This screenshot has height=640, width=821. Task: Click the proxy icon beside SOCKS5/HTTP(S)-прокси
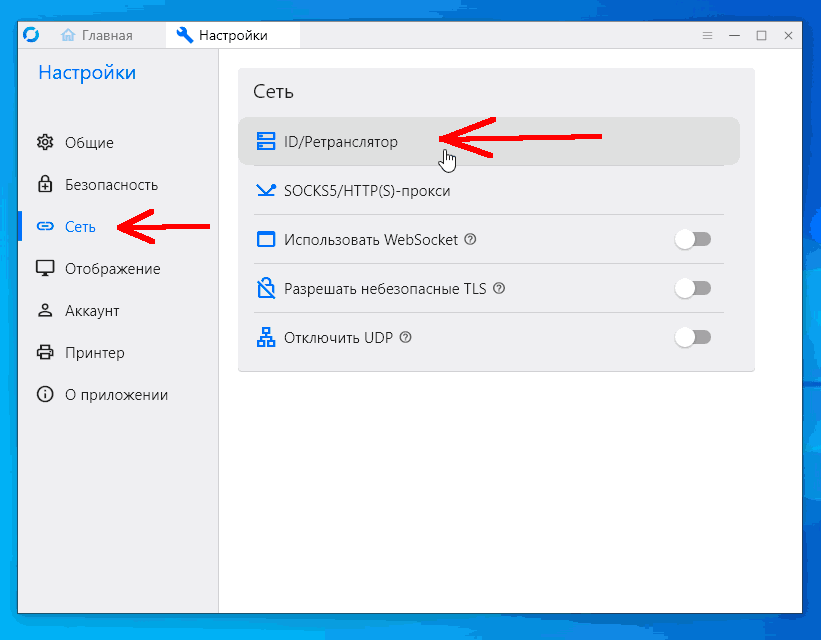[x=266, y=191]
